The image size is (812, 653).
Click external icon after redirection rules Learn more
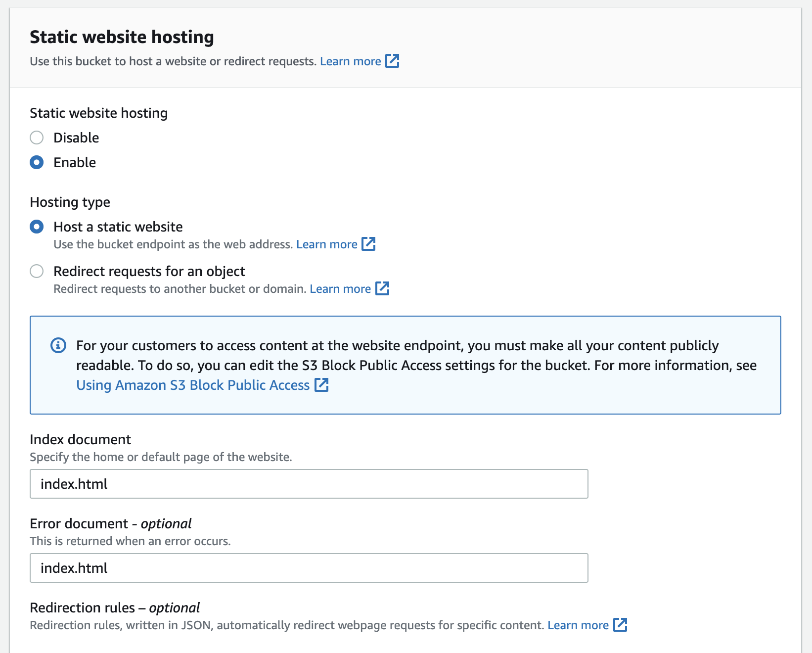coord(620,625)
